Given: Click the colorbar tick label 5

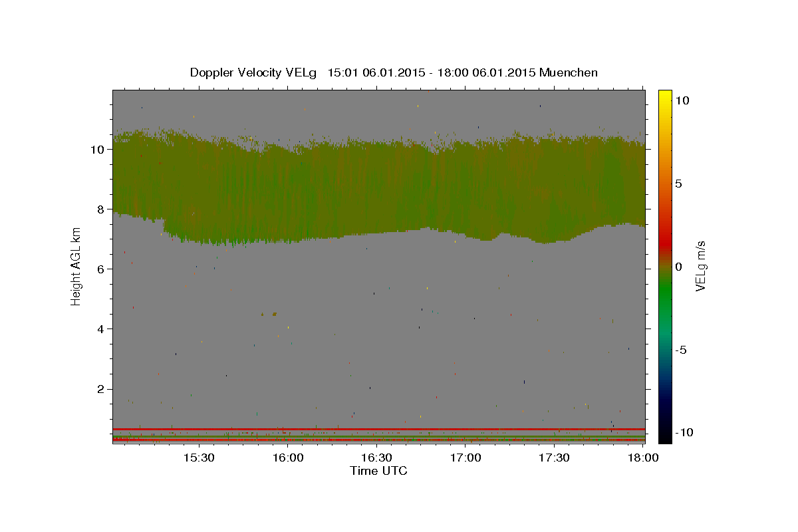Looking at the screenshot, I should coord(678,183).
